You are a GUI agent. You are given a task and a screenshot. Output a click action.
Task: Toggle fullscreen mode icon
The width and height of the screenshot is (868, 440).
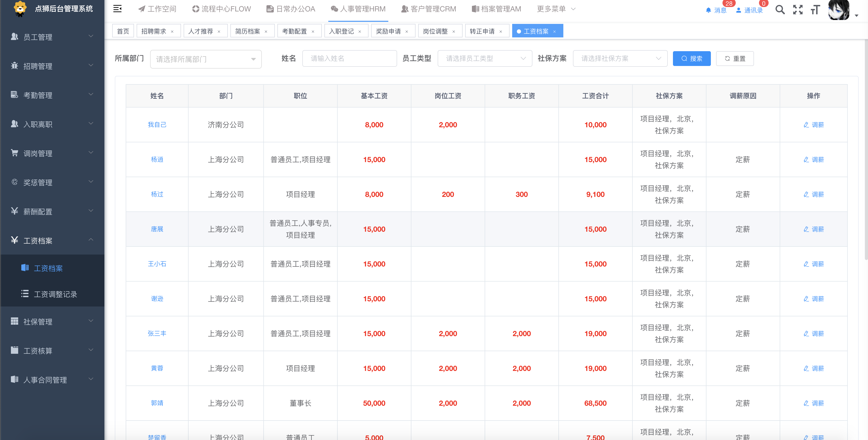pyautogui.click(x=798, y=9)
